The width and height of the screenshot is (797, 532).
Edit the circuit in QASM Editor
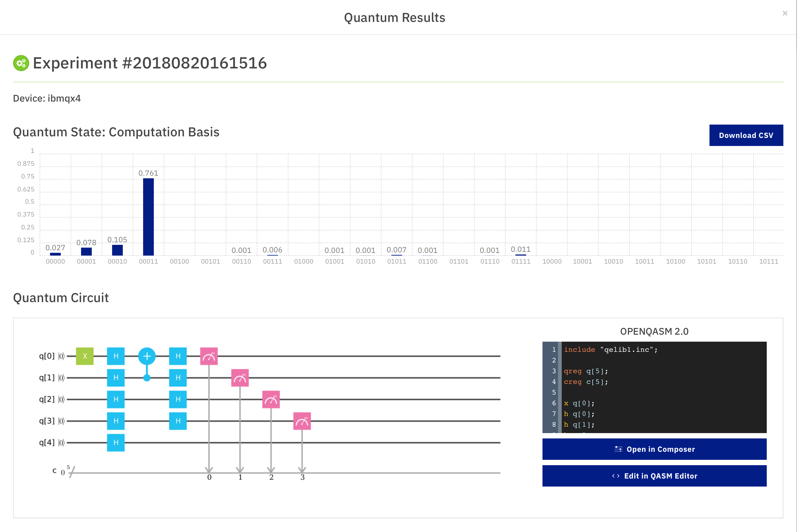[x=654, y=476]
